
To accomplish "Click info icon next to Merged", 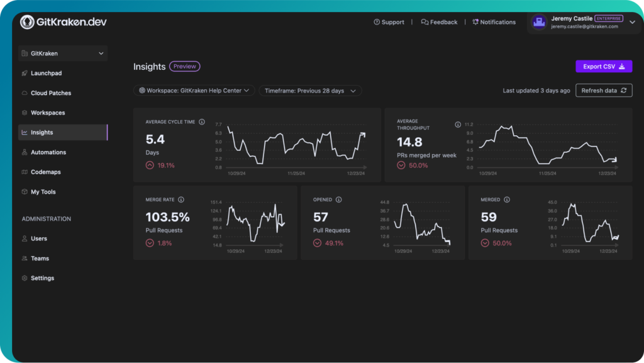I will point(507,199).
